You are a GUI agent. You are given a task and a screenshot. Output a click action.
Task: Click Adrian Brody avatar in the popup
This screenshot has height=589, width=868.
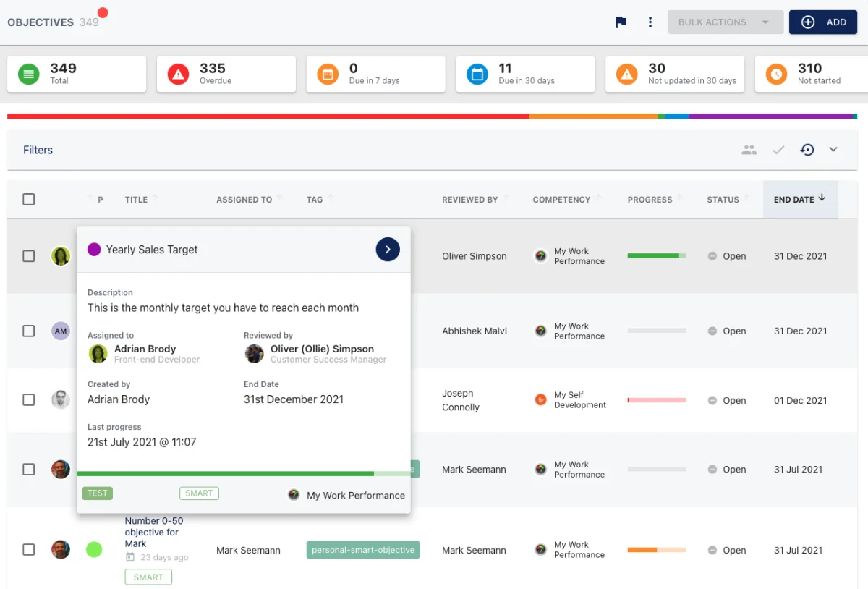coord(98,353)
